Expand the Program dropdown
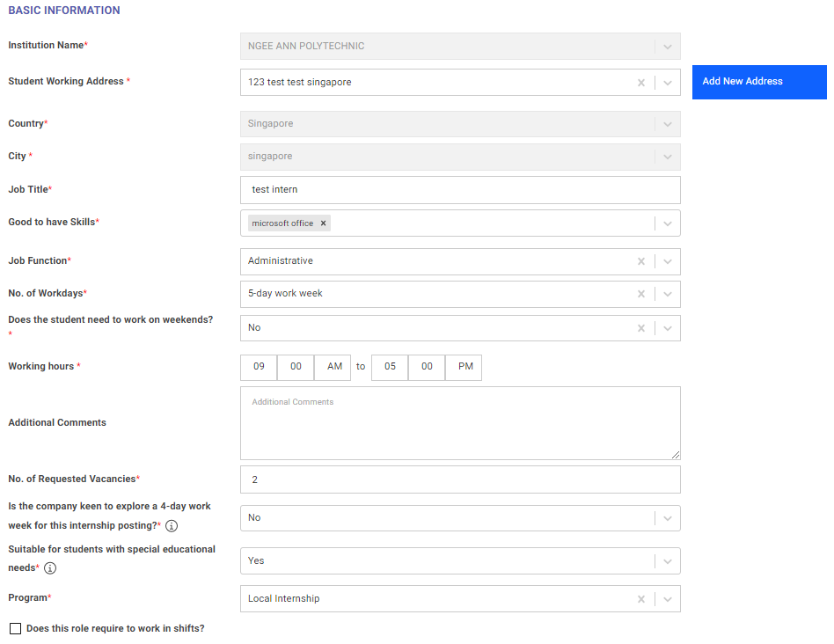 point(666,598)
